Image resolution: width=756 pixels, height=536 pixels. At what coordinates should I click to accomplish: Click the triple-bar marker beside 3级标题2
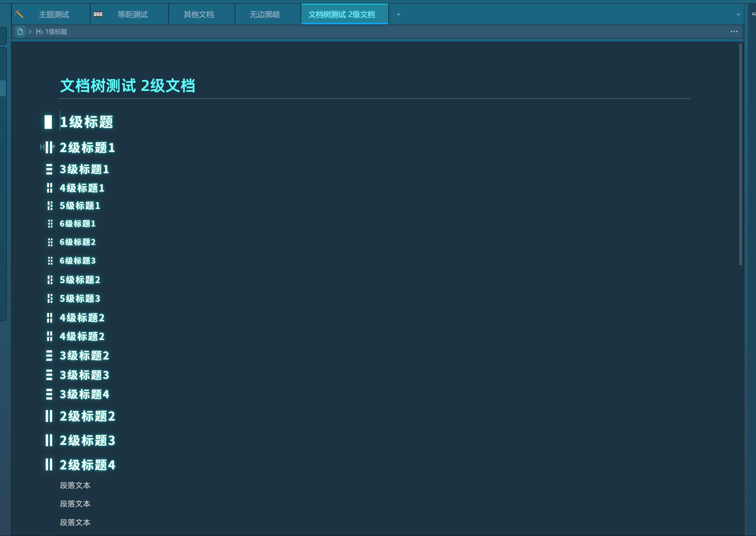[49, 356]
